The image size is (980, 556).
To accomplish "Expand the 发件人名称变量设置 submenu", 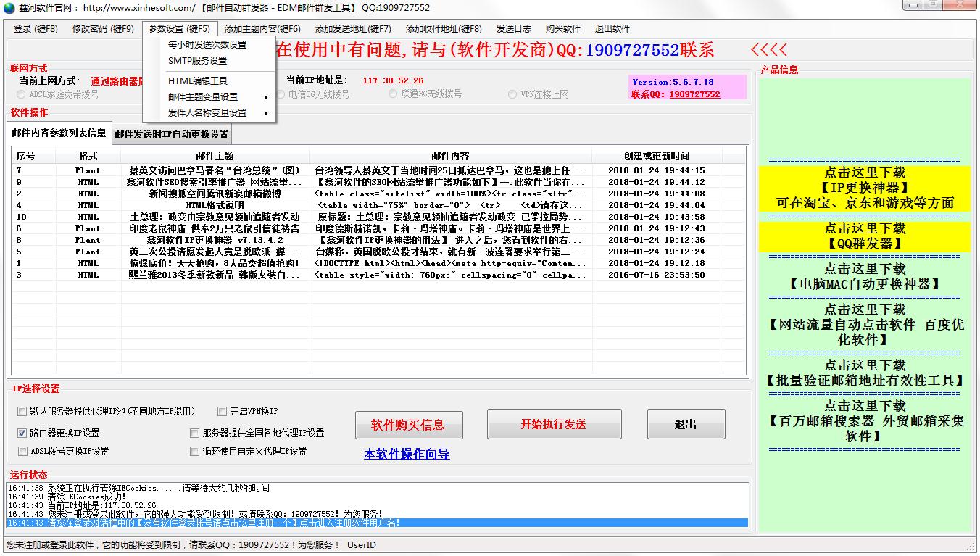I will point(209,113).
